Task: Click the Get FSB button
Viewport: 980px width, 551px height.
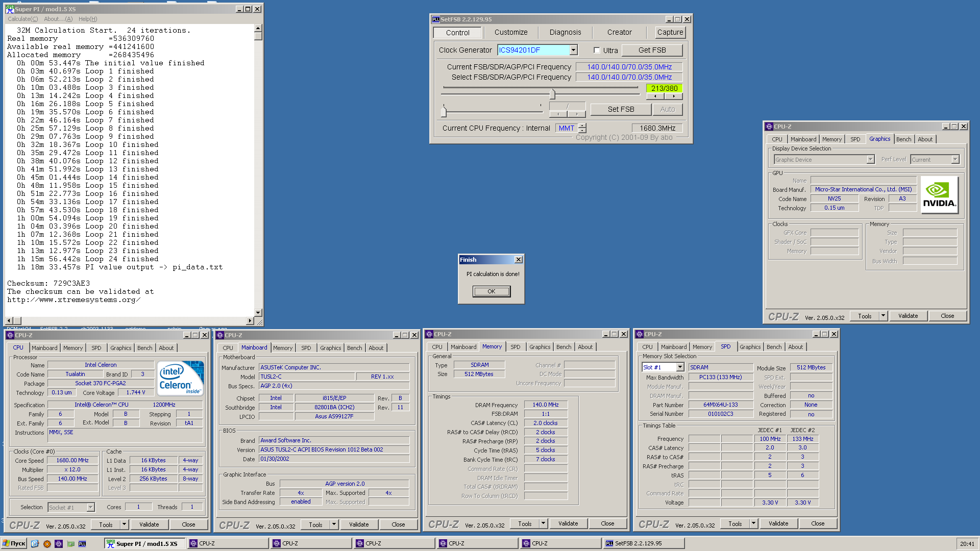Action: click(652, 50)
